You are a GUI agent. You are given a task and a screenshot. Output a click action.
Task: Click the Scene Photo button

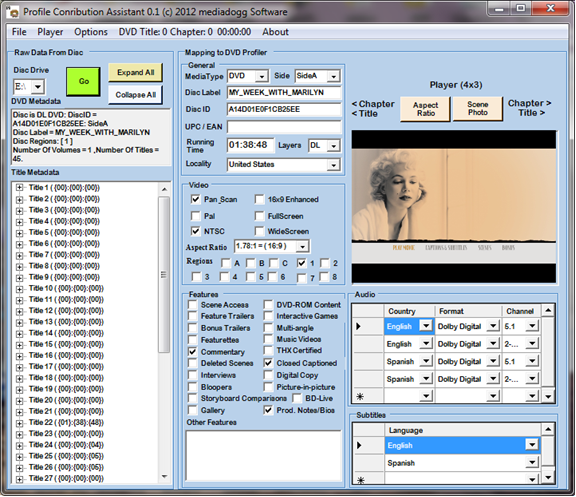point(478,108)
